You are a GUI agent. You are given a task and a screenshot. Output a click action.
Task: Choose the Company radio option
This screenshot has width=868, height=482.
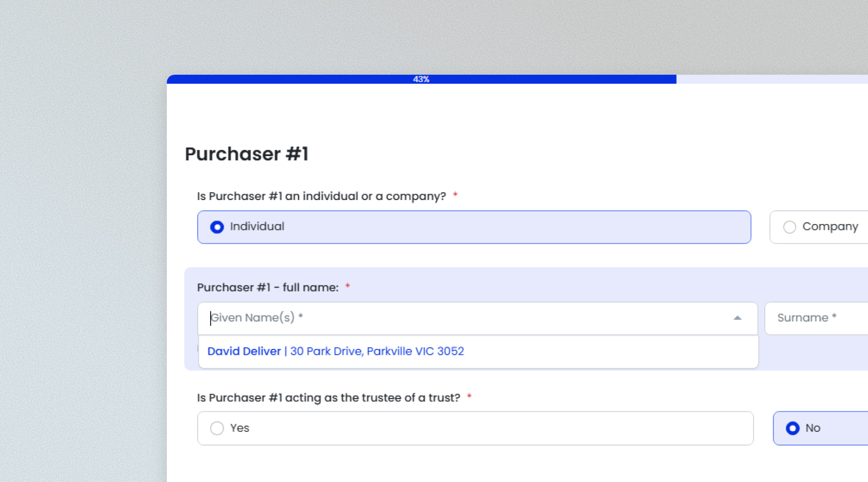pos(789,227)
